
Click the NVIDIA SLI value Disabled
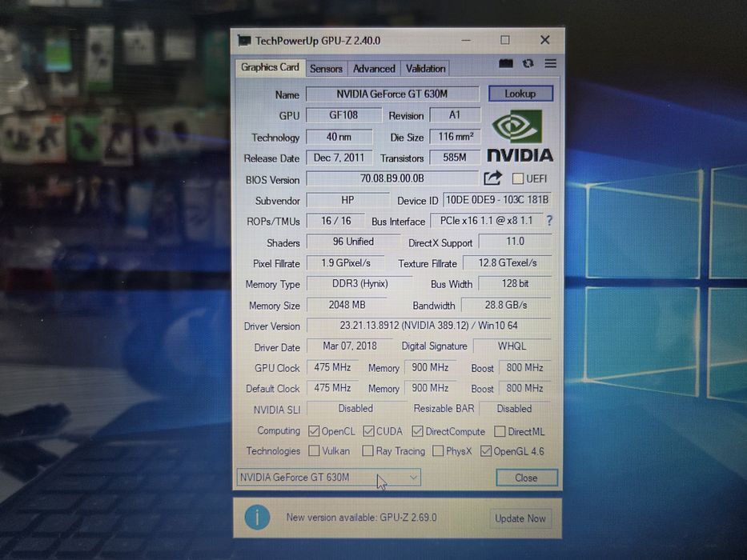coord(355,409)
